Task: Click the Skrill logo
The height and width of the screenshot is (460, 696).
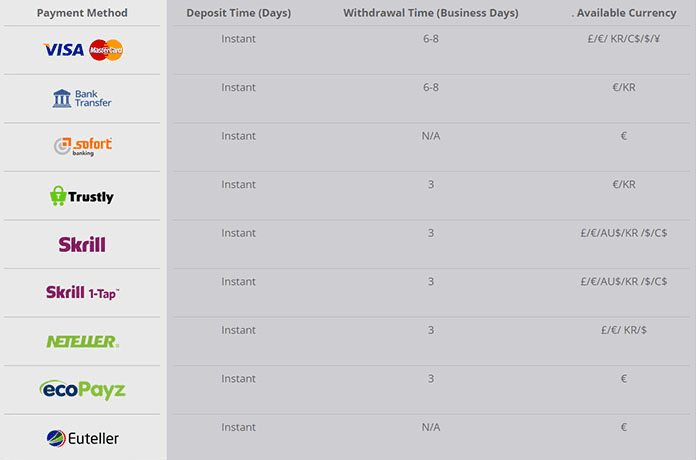Action: [82, 244]
